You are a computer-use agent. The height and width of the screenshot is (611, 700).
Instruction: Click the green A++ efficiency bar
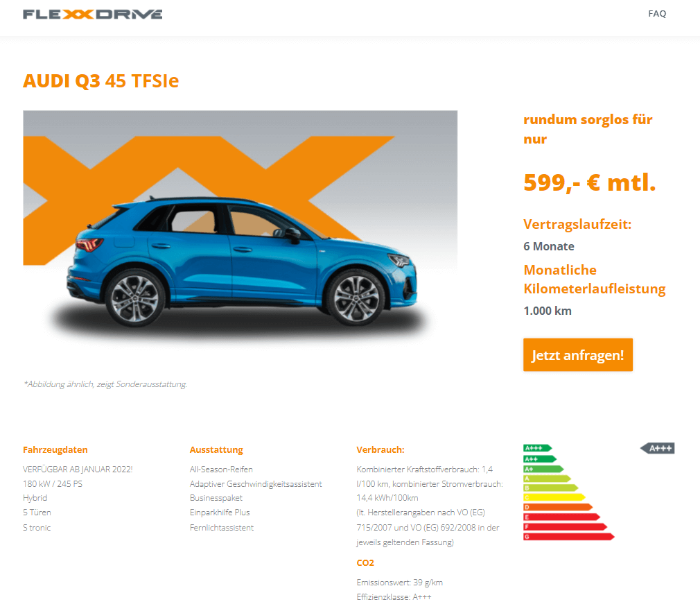click(540, 458)
